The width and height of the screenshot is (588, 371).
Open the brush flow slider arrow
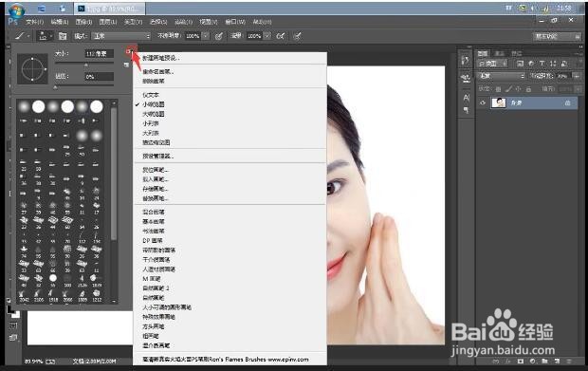[267, 36]
